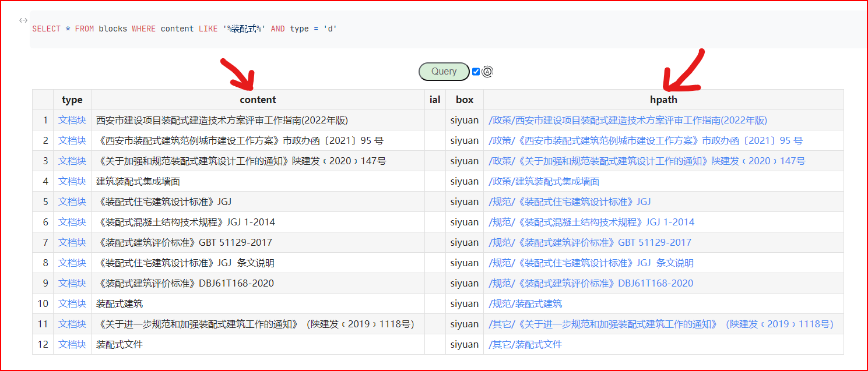Viewport: 868px width, 371px height.
Task: Click the code block icon beside SQL
Action: (23, 20)
